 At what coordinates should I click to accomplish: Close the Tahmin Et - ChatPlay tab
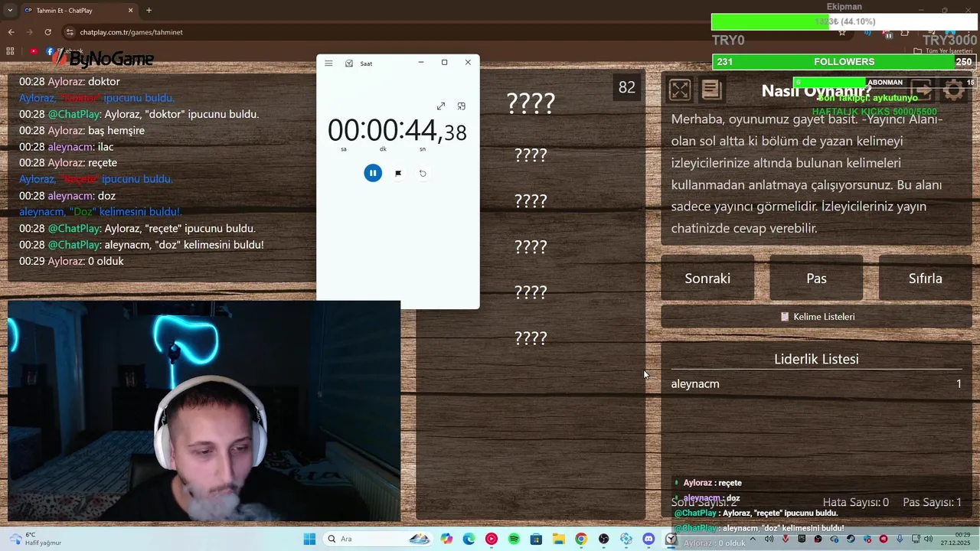tap(130, 11)
